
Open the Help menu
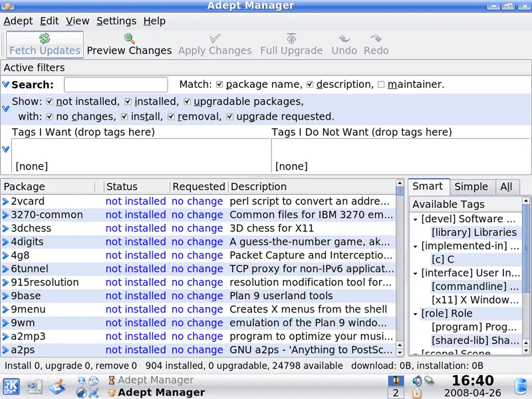(x=154, y=21)
